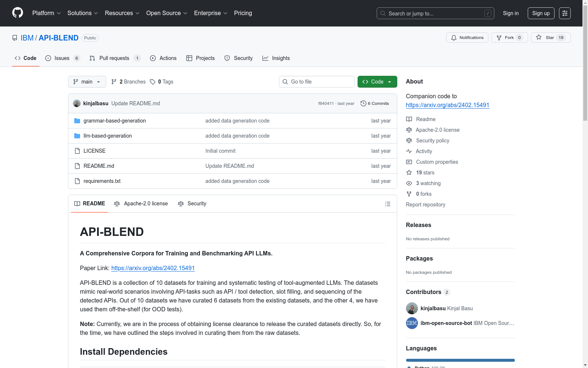Click the scale icon beside Apache-2.0 license in About
Viewport: 588px width, 368px height.
[409, 130]
